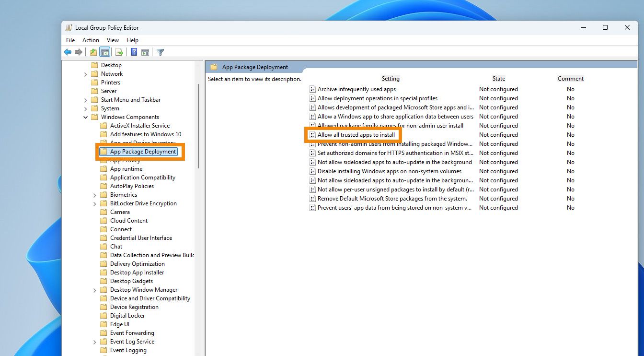Sort by the State column header

498,79
